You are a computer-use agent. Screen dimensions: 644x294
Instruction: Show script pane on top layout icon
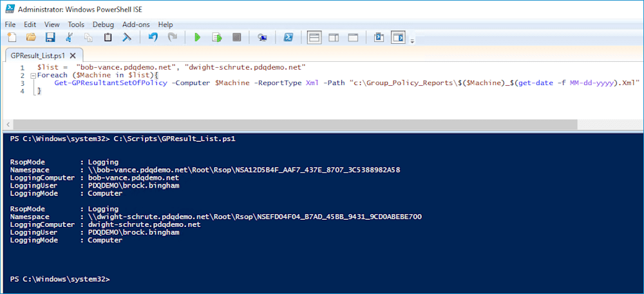point(314,38)
